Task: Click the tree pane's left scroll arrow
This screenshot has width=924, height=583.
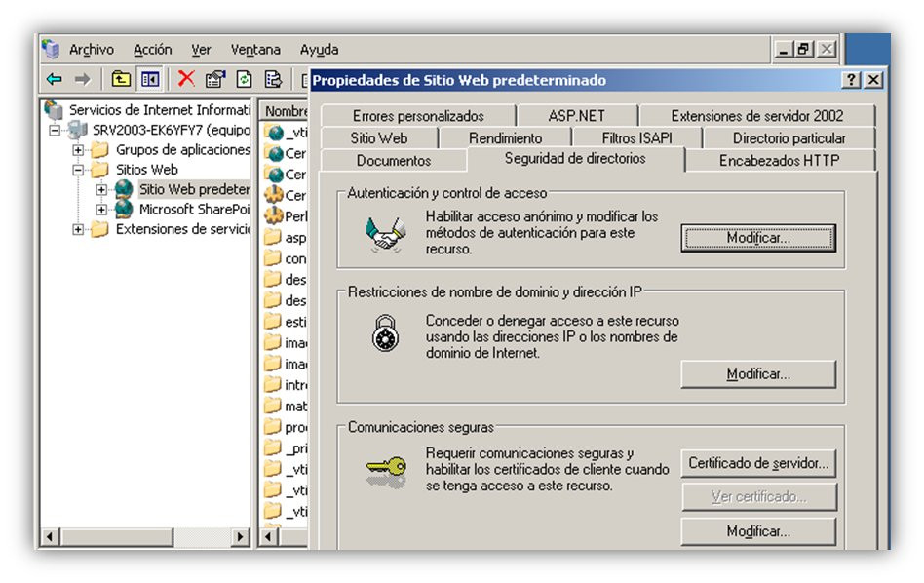Action: pos(50,537)
